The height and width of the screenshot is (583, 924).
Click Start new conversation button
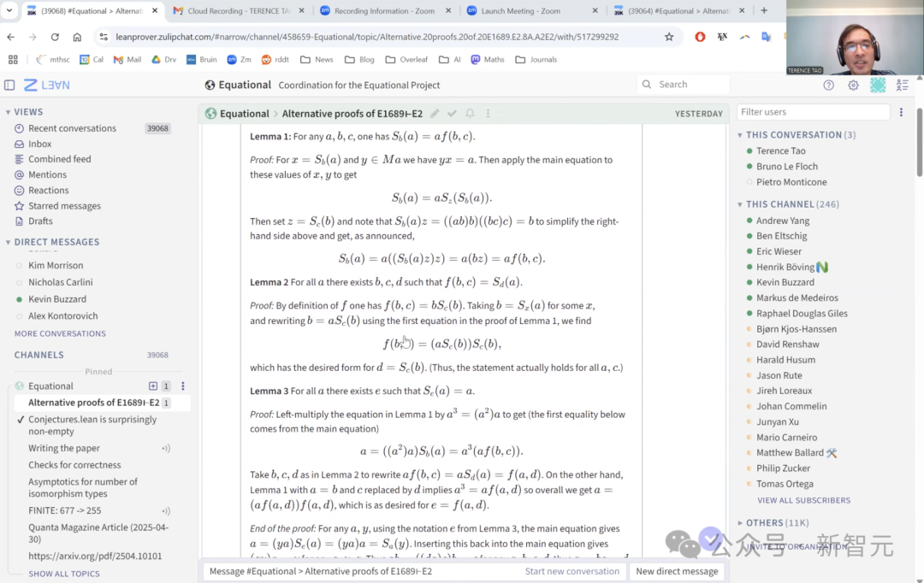coord(572,571)
